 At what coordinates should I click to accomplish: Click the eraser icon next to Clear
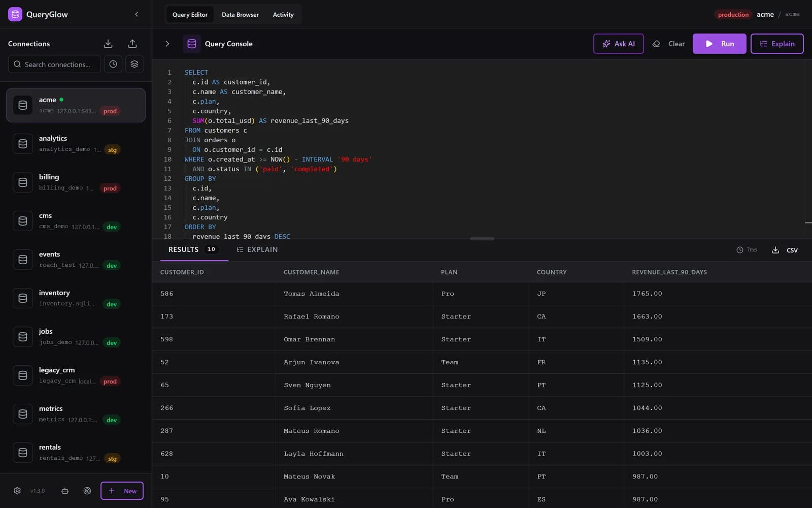point(656,44)
